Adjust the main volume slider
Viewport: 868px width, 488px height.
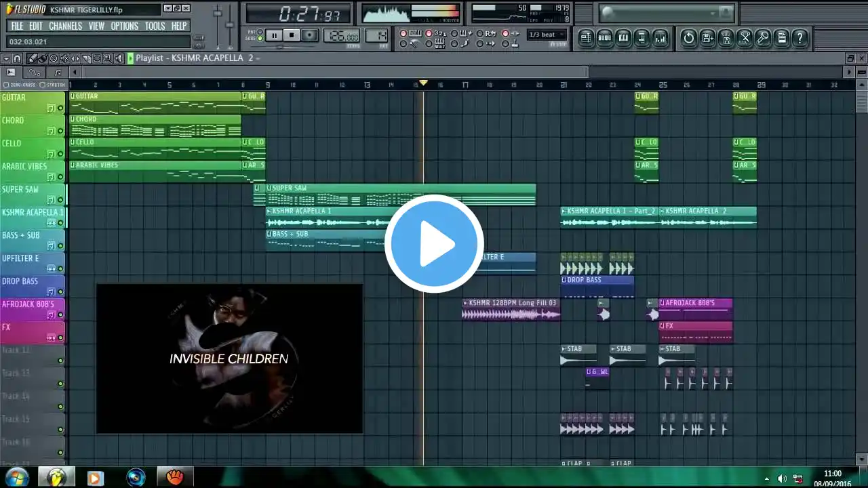218,15
